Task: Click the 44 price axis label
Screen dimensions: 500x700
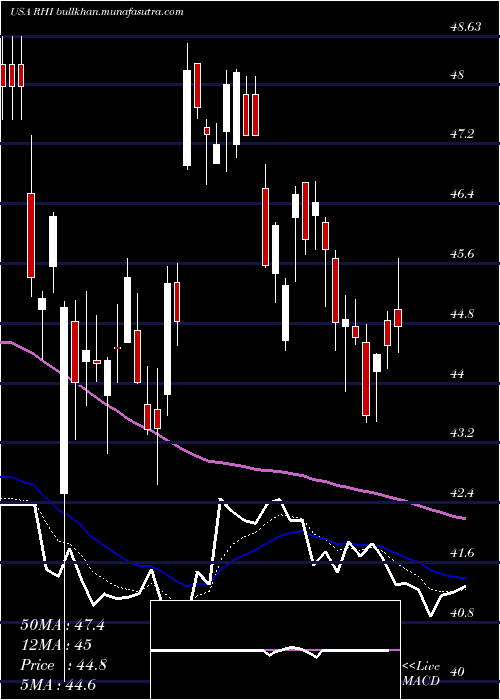Action: (458, 373)
